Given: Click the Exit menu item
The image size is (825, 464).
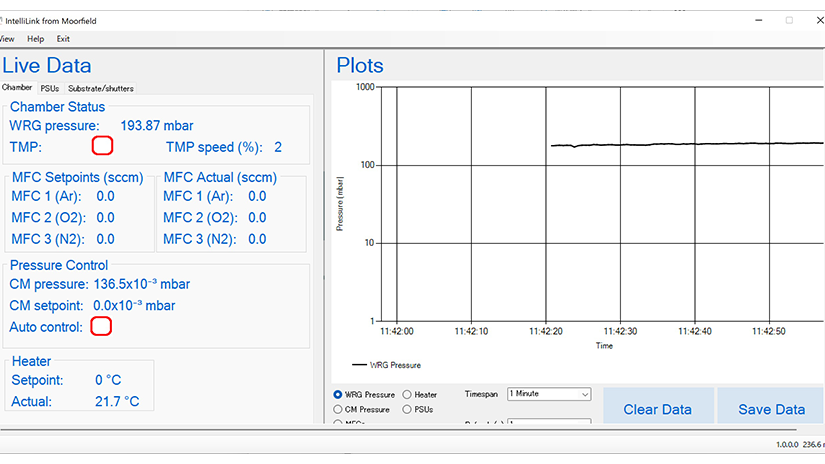Looking at the screenshot, I should [63, 39].
